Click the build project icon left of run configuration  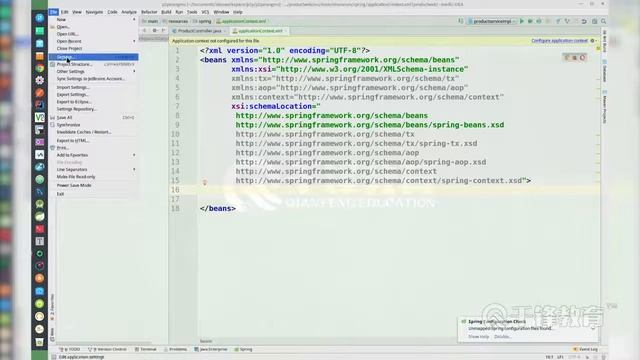tap(460, 21)
